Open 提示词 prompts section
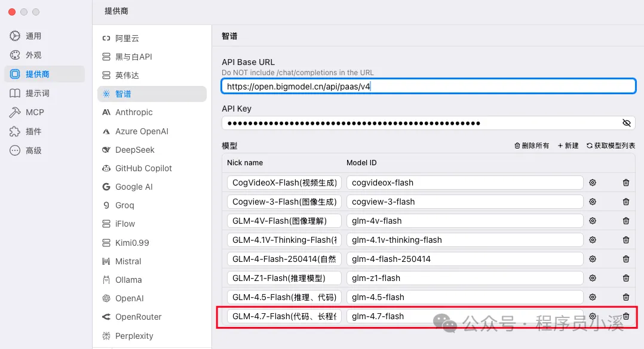Viewport: 644px width, 349px height. point(44,93)
